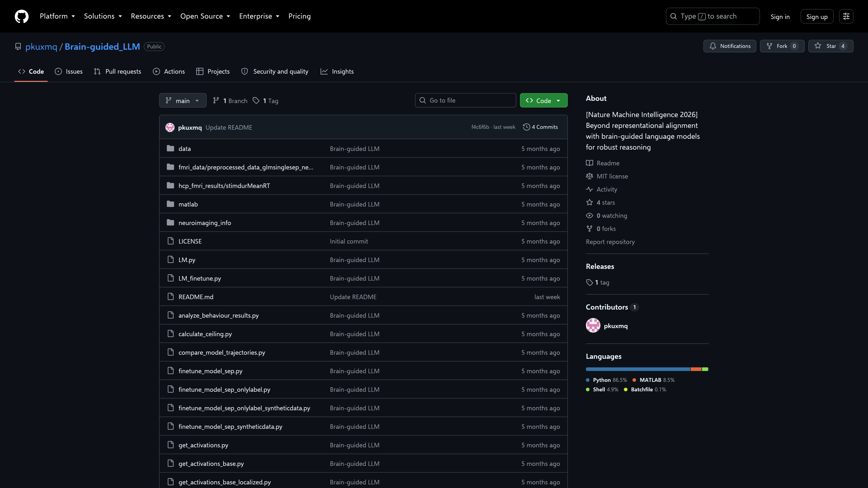Click the magnifier icon in the search box
Image resolution: width=868 pixels, height=488 pixels.
click(x=673, y=16)
